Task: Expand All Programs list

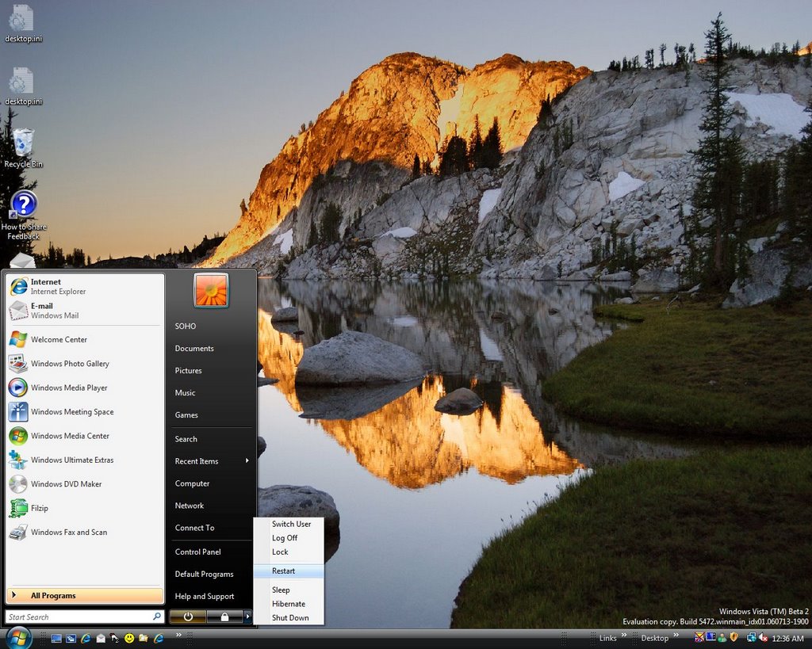Action: pyautogui.click(x=86, y=596)
